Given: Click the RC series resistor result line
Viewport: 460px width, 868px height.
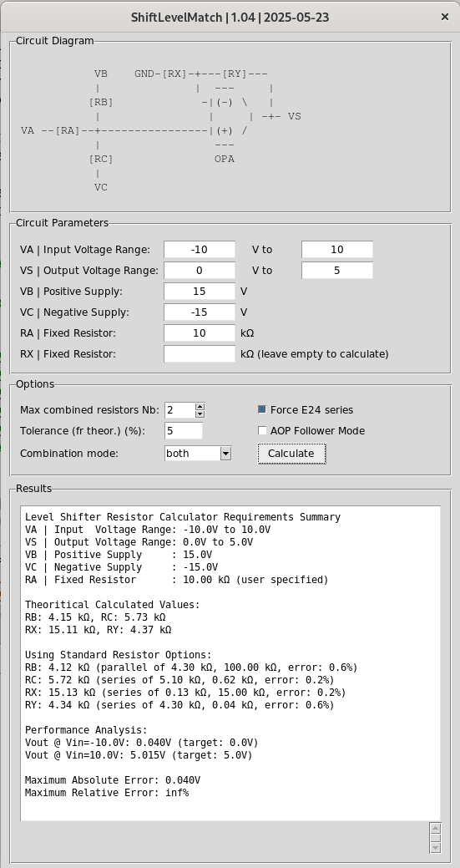Looking at the screenshot, I should click(x=179, y=680).
